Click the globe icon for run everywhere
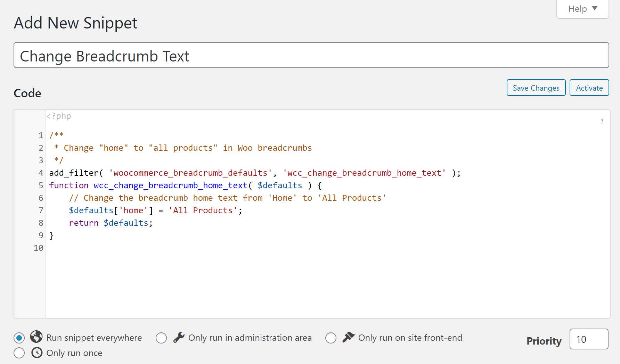This screenshot has width=620, height=364. [x=36, y=337]
